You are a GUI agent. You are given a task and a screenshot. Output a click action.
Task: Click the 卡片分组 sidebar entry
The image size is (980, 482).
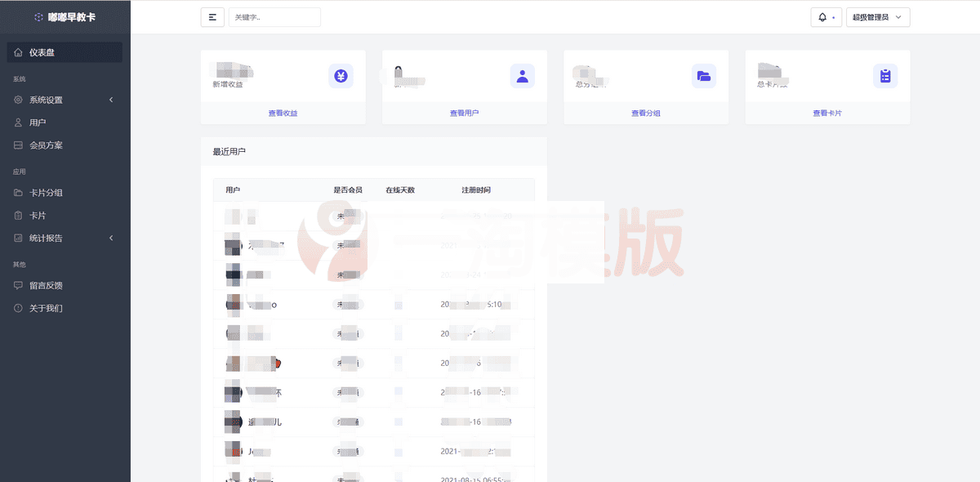pos(45,193)
